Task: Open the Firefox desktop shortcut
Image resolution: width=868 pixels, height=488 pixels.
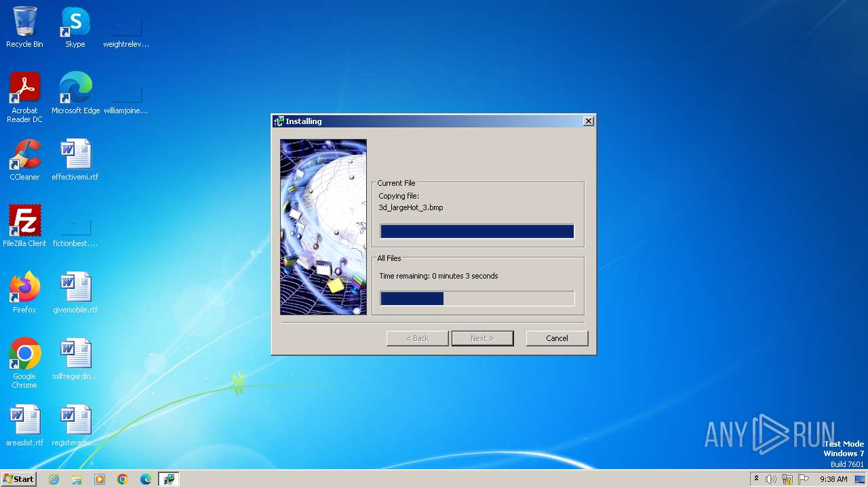Action: tap(24, 293)
